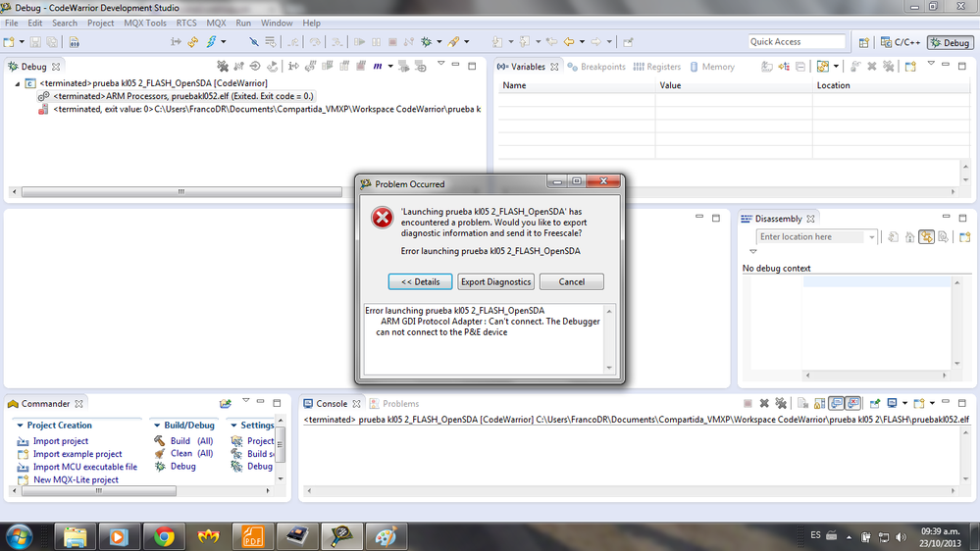Screen dimensions: 980x551
Task: Click the Instruction Stepping Mode icon in Debug view
Action: (293, 67)
